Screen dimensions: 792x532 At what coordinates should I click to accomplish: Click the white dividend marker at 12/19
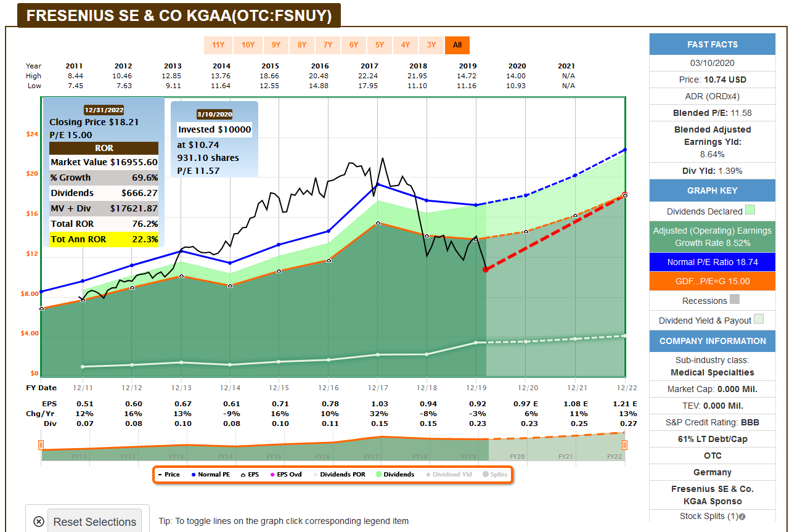click(475, 343)
